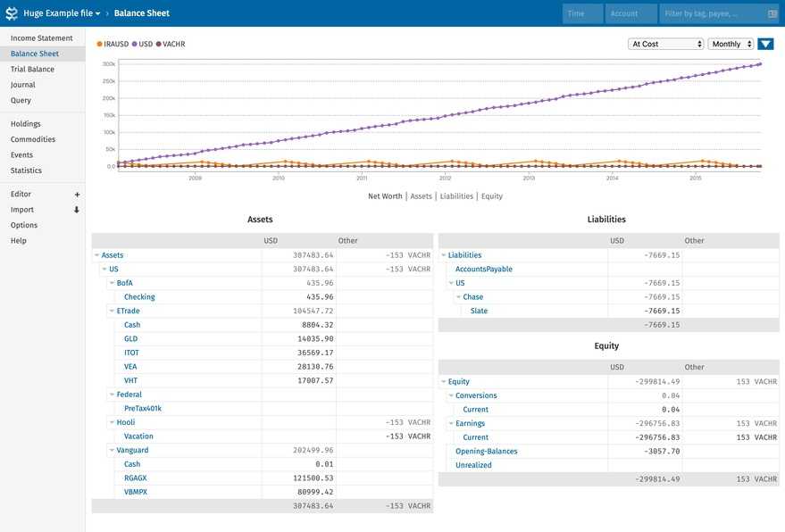Open the At Cost dropdown
Viewport: 785px width, 532px height.
point(666,44)
